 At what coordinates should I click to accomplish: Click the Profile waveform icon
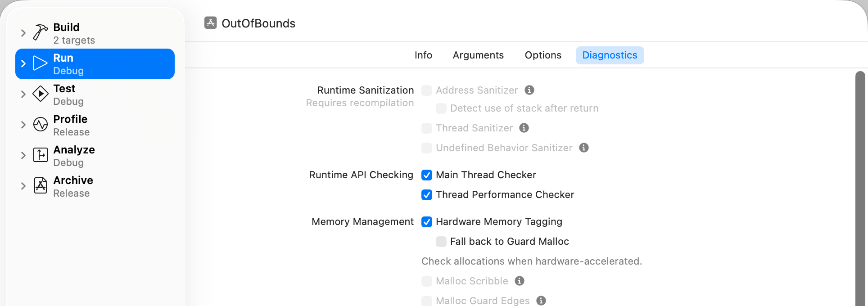[40, 125]
